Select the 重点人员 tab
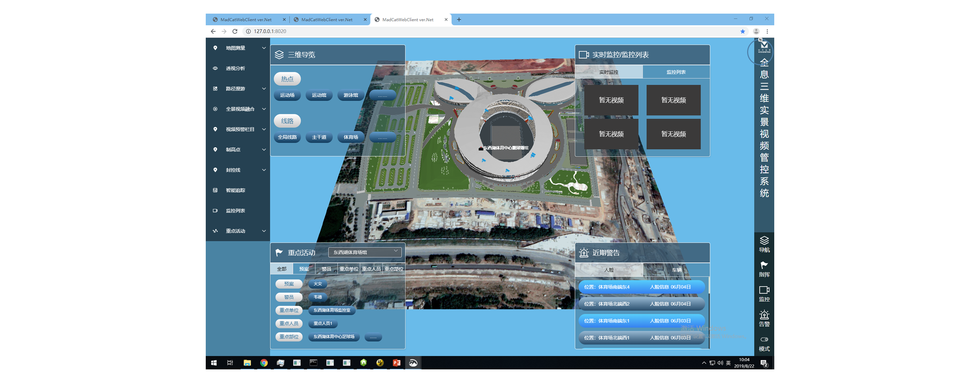Viewport: 980px width, 382px height. pos(371,269)
